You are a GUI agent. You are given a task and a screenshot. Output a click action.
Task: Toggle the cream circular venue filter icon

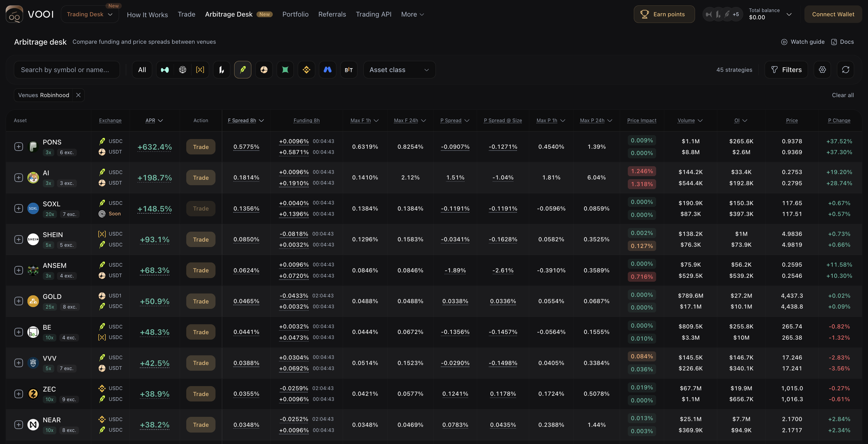tap(264, 70)
